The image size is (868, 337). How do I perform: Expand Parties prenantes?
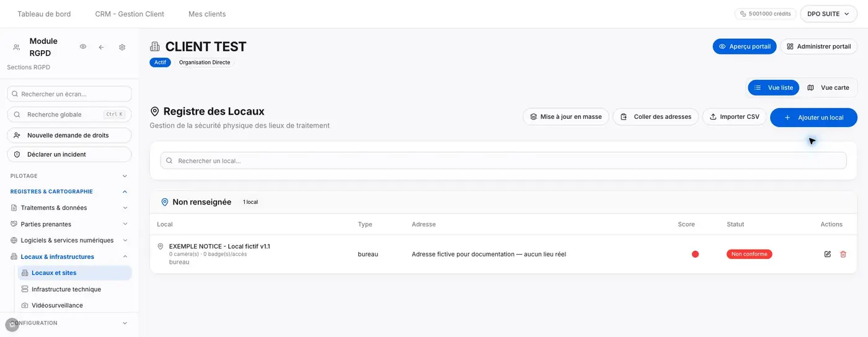click(x=69, y=224)
